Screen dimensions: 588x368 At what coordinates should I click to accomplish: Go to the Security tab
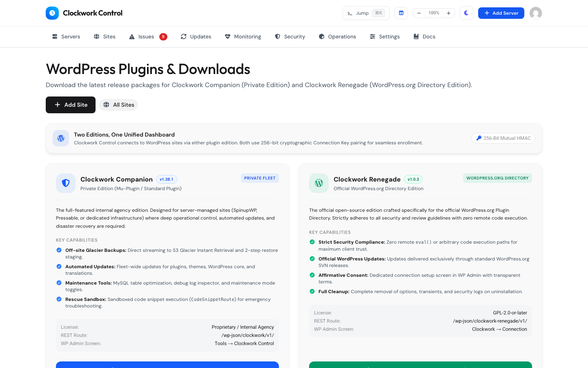click(290, 37)
